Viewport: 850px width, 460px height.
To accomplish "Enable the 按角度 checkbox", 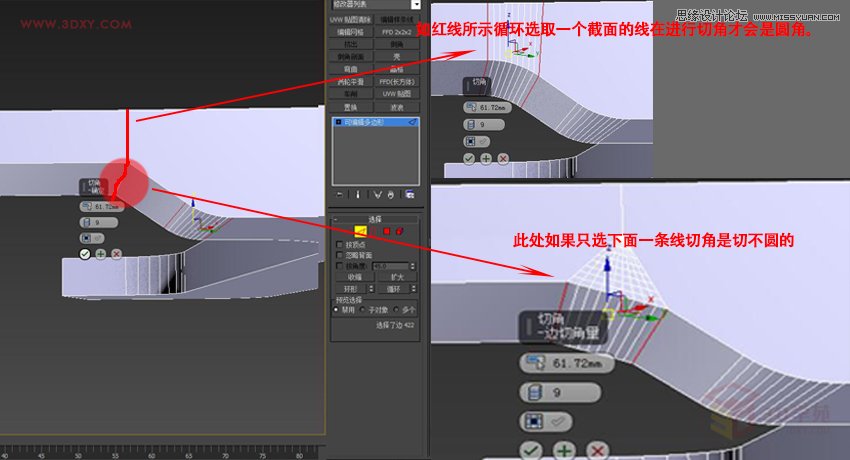I will (x=340, y=266).
